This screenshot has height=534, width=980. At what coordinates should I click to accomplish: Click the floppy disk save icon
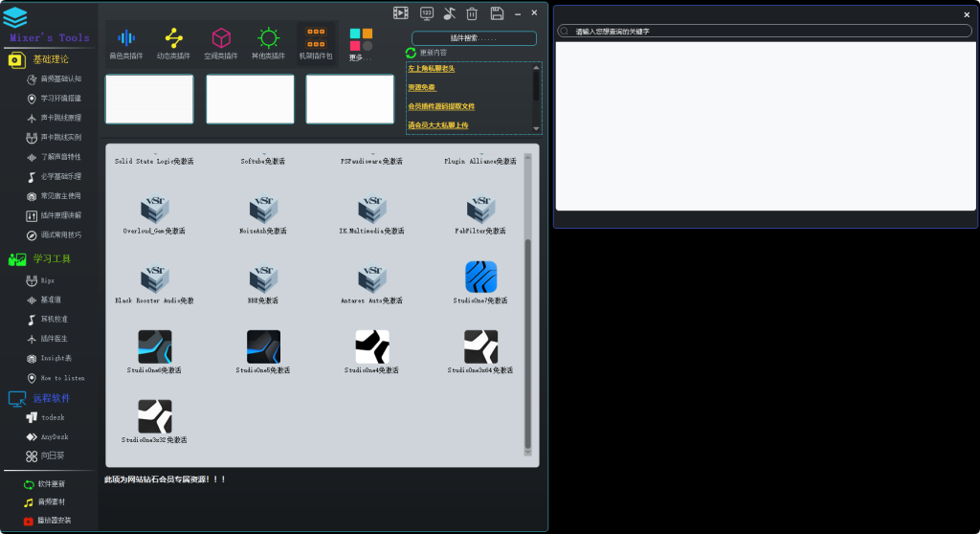click(x=497, y=13)
